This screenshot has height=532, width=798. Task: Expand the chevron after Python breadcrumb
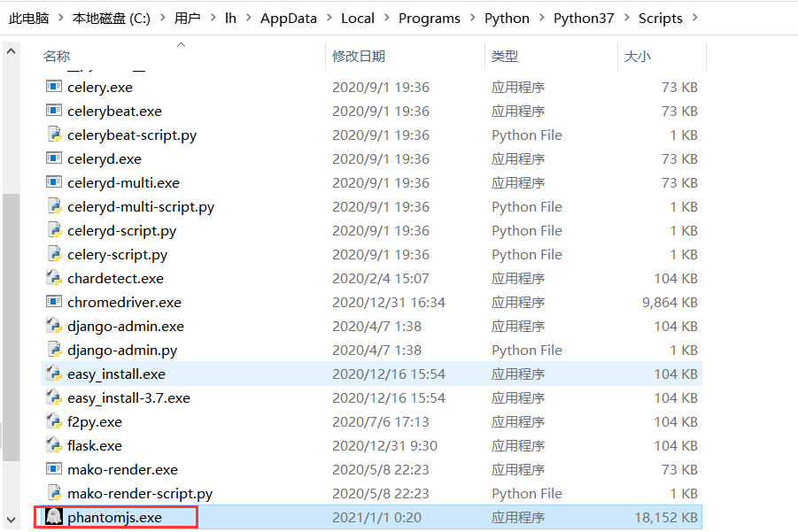[541, 18]
